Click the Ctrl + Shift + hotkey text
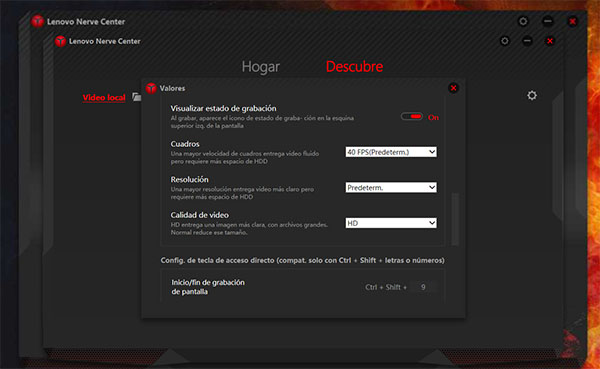600x369 pixels. tap(386, 287)
